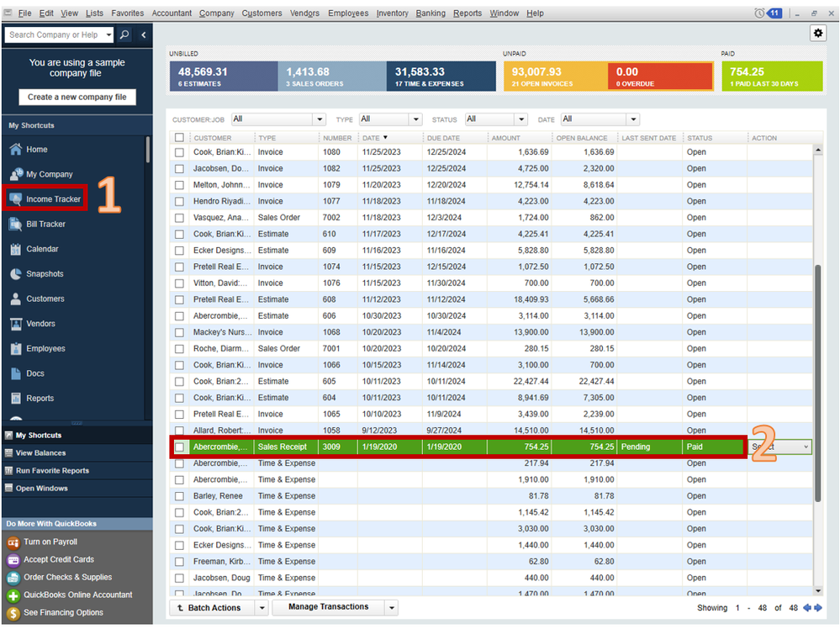Viewport: 840px width, 629px height.
Task: Expand the Date filter dropdown
Action: click(633, 119)
